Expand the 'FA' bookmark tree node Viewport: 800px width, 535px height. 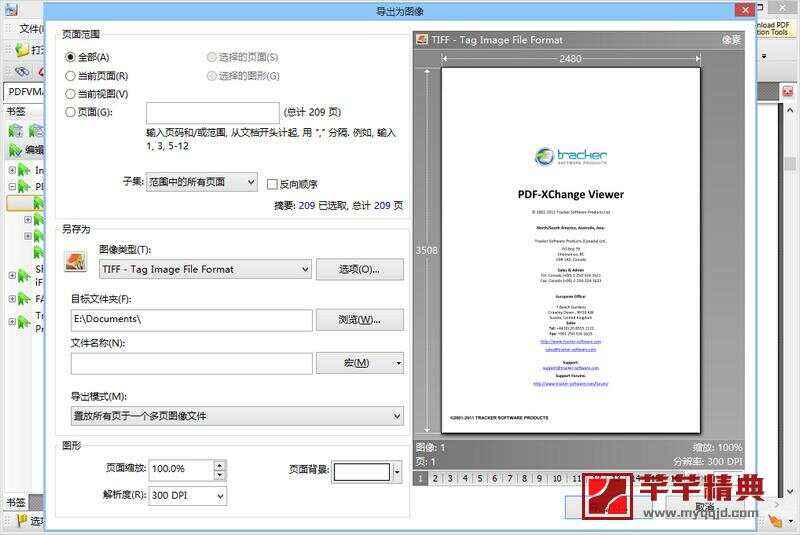tap(12, 298)
